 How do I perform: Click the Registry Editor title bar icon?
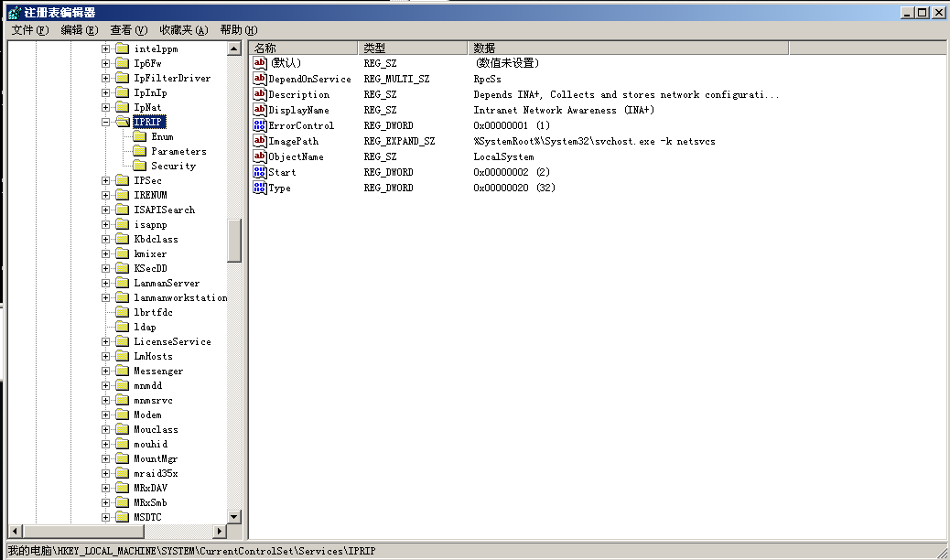[14, 12]
